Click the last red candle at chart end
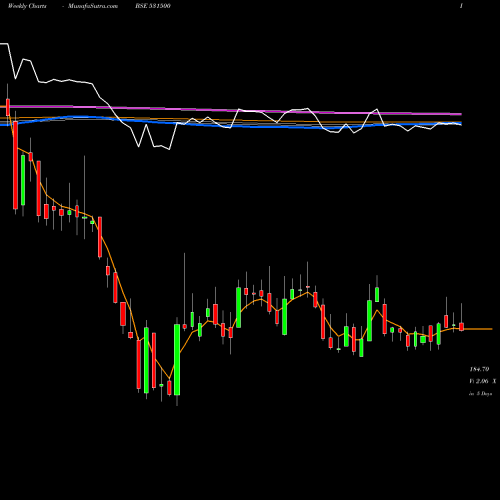500x500 pixels. coord(461,327)
